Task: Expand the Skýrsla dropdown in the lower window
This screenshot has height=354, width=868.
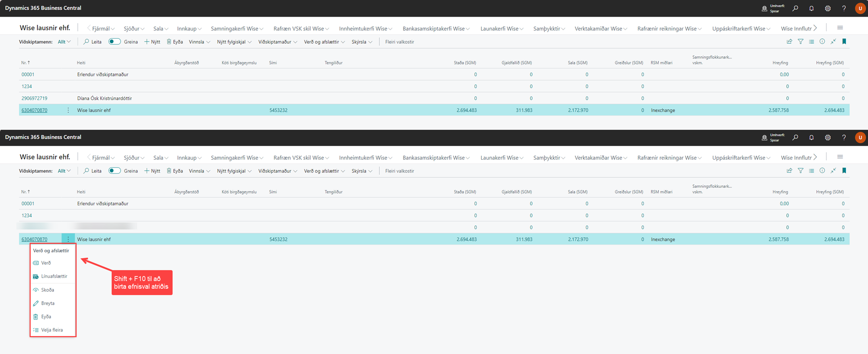Action: (362, 171)
